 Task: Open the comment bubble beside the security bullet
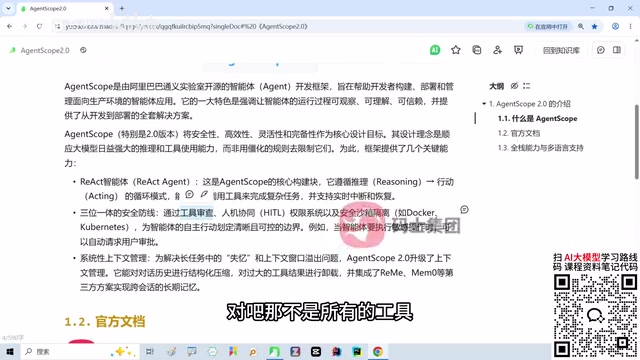point(464,209)
